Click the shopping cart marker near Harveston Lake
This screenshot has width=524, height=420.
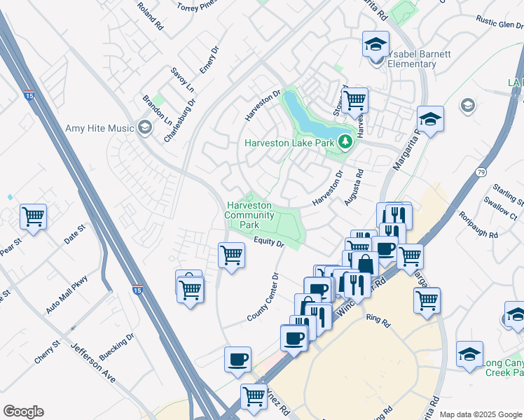[x=355, y=101]
